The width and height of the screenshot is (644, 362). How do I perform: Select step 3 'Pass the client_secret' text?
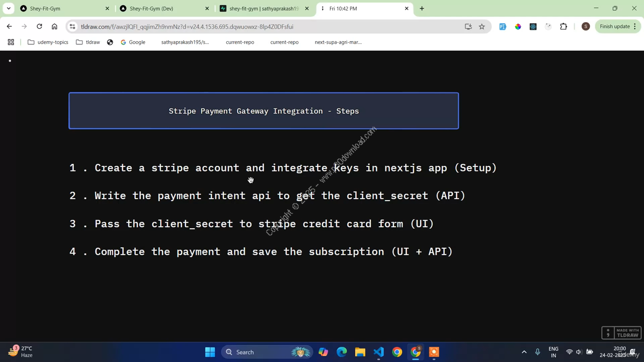252,224
